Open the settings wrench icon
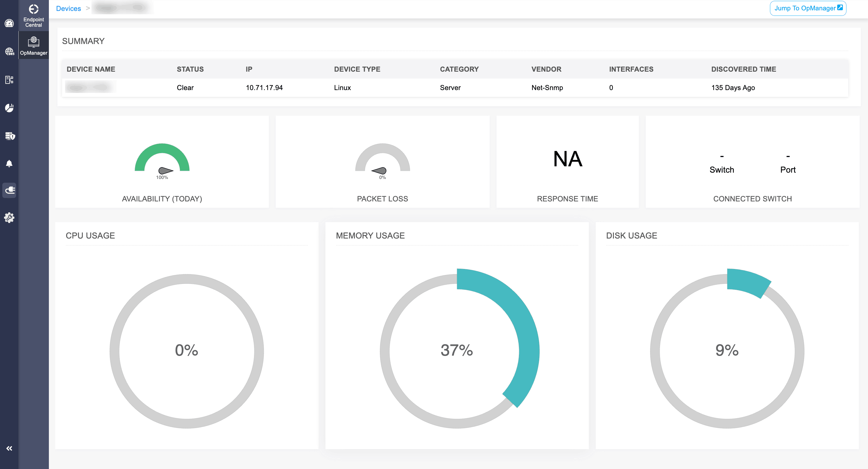Image resolution: width=868 pixels, height=469 pixels. point(9,218)
